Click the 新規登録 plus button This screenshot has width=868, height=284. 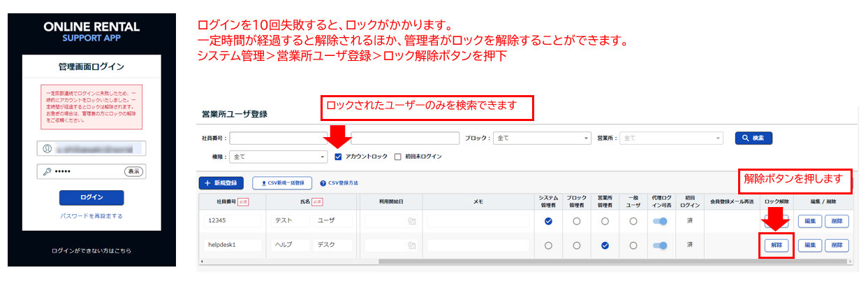click(221, 183)
